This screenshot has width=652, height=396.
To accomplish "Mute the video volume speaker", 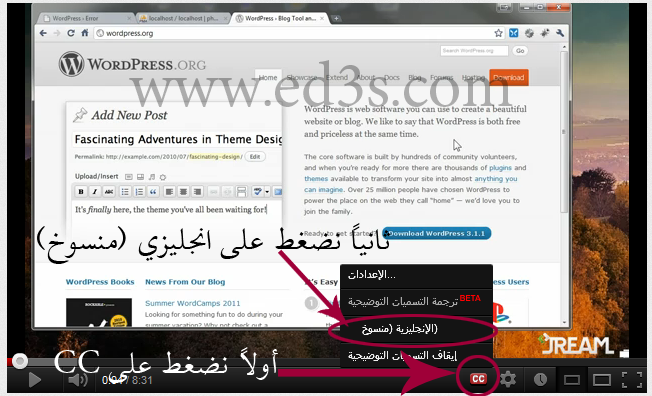I will coord(77,379).
